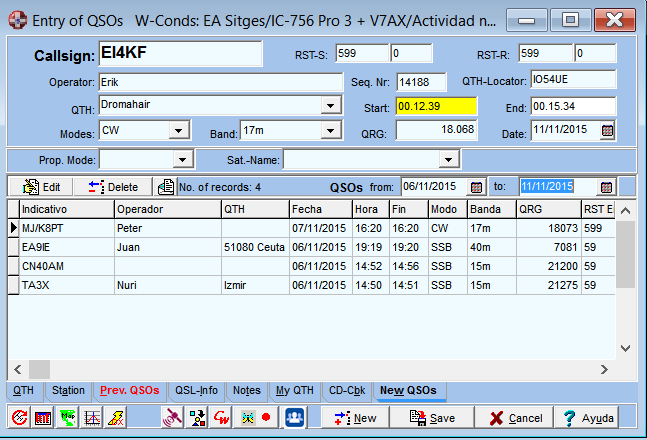The width and height of the screenshot is (647, 440).
Task: Click the Operator field containing Erik
Action: (x=221, y=82)
